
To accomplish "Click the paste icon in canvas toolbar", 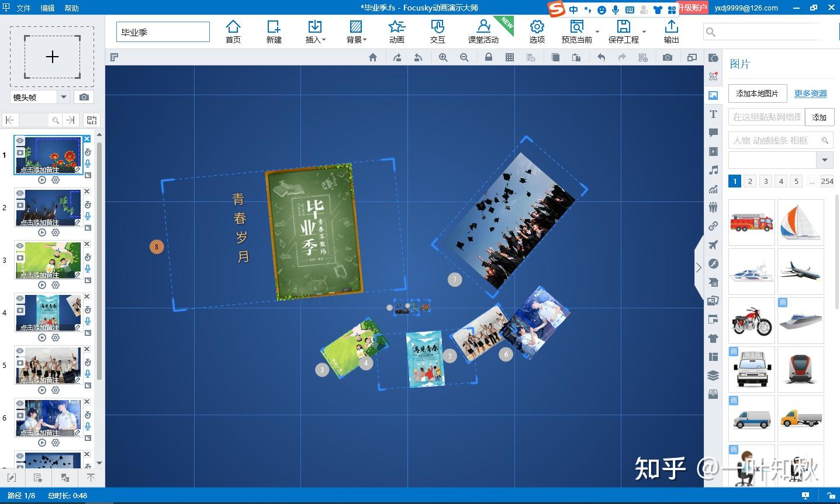I will point(576,57).
